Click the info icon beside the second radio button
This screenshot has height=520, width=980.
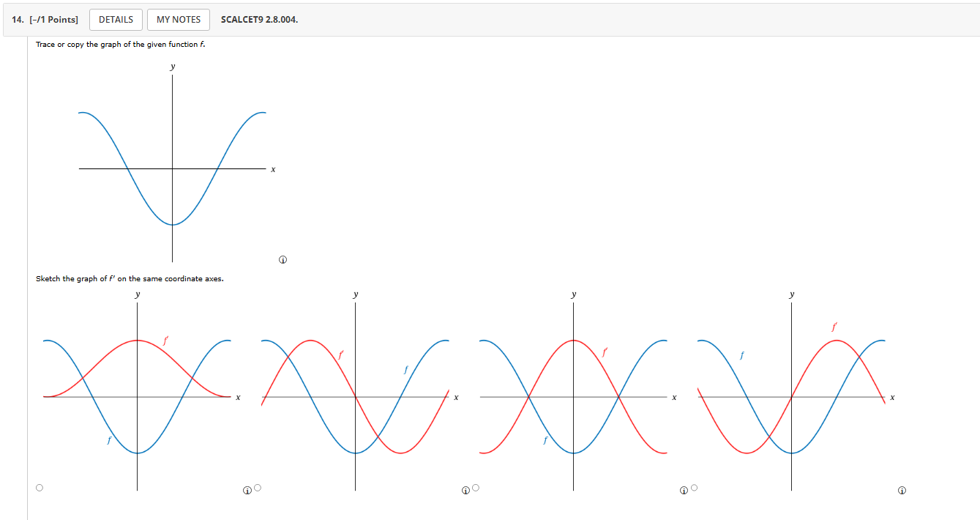[465, 489]
